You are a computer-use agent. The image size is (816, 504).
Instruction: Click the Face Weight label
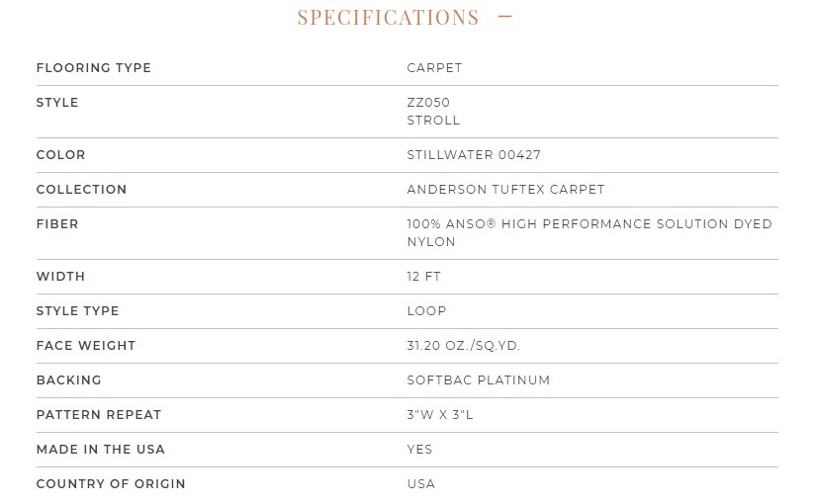(x=86, y=345)
